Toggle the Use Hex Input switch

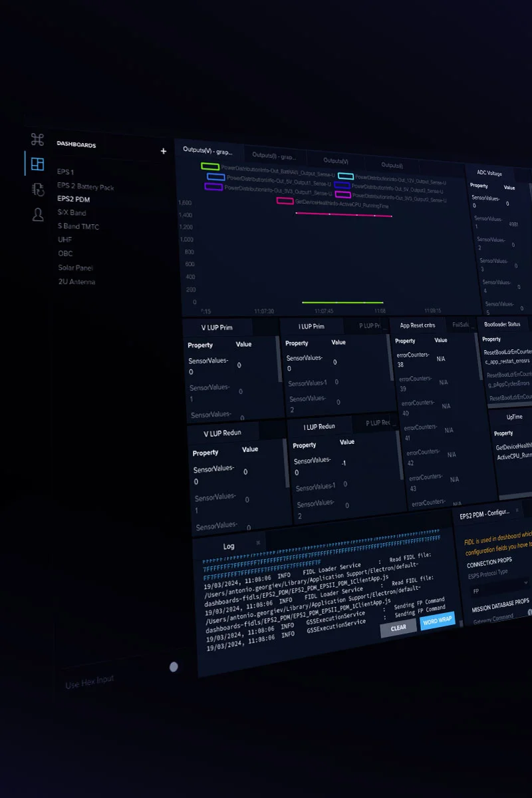(x=174, y=667)
